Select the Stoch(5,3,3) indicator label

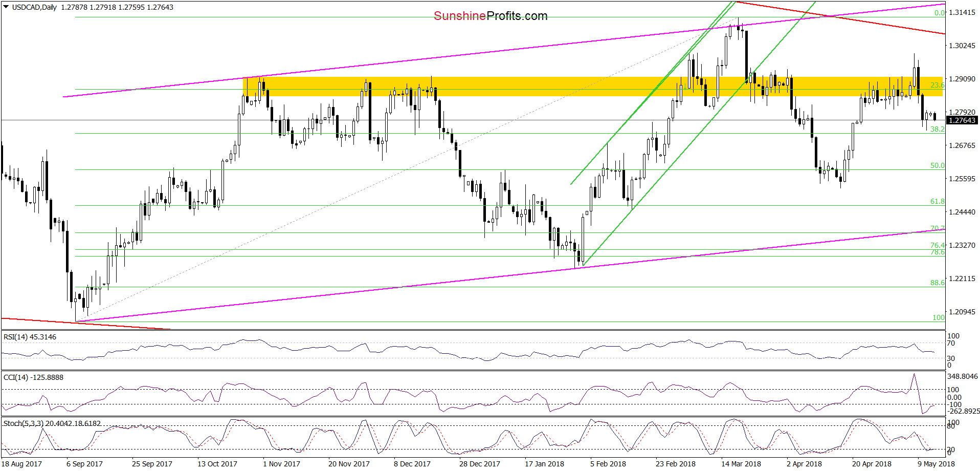pos(52,423)
